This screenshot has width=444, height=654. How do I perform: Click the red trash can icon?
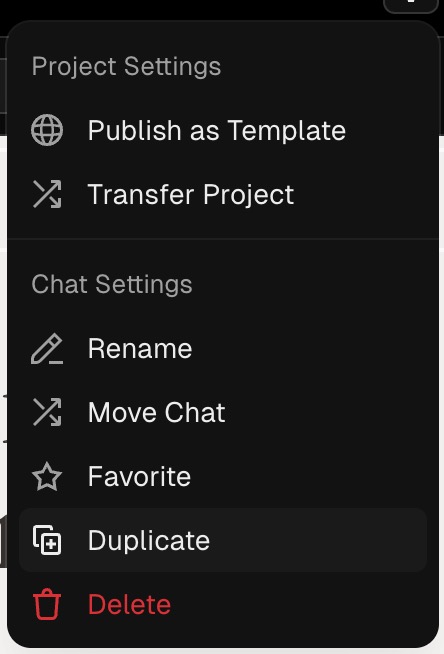point(47,604)
